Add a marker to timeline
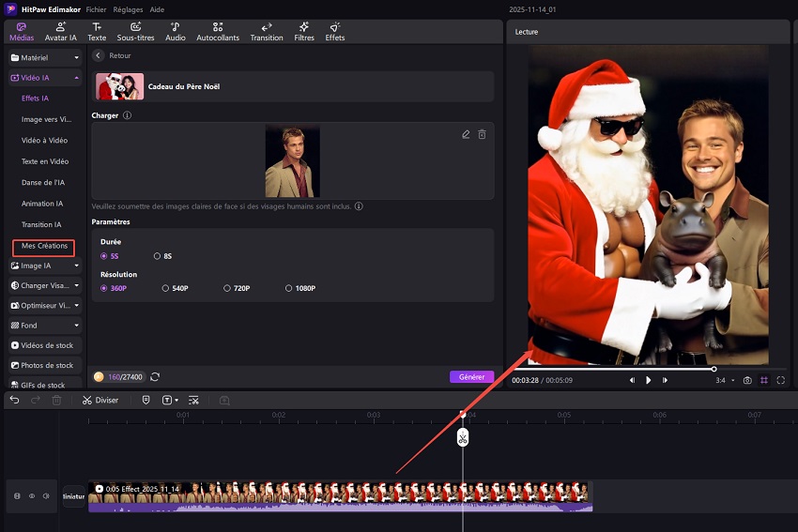The width and height of the screenshot is (798, 532). (146, 401)
